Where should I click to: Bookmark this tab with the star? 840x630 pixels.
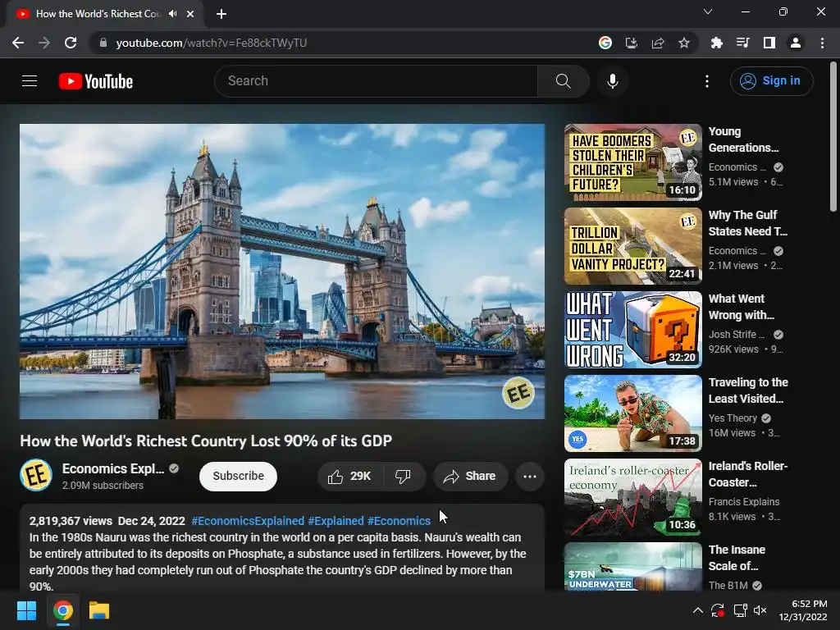(684, 43)
